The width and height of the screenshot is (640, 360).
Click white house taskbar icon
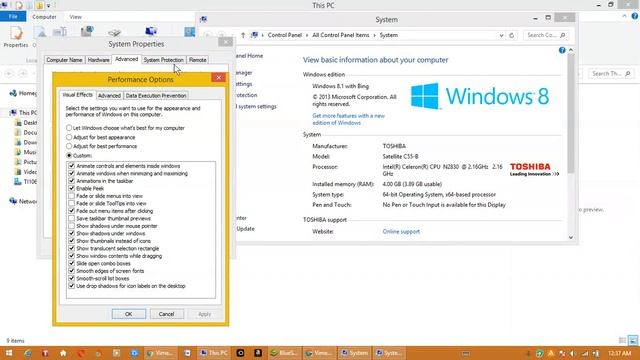(x=63, y=353)
